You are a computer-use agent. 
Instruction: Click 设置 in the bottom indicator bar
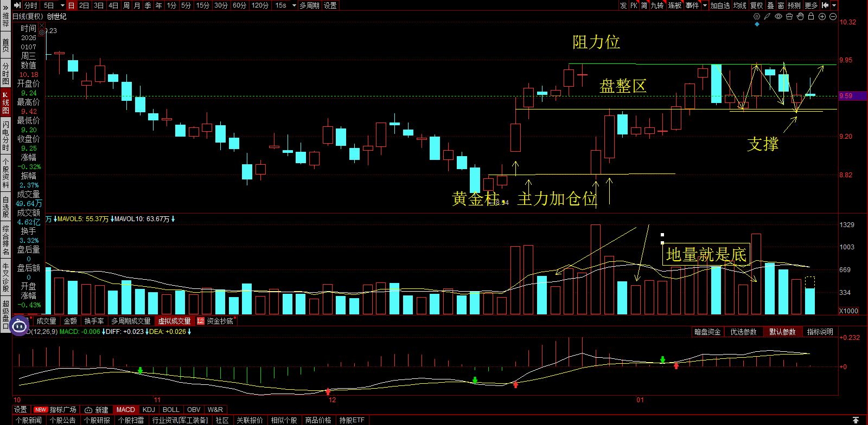pyautogui.click(x=21, y=410)
